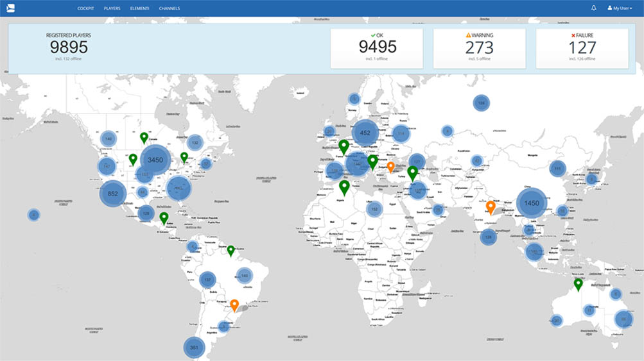Click the green pin over Algeria

tap(344, 188)
